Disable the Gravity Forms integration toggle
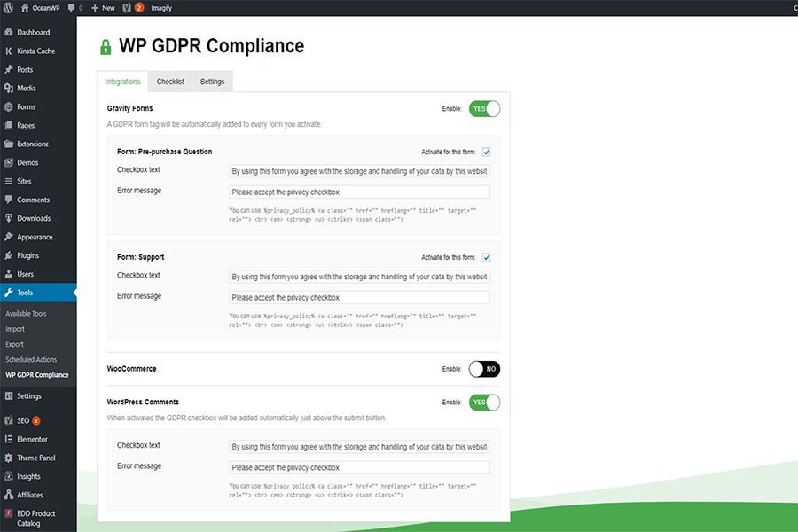This screenshot has width=798, height=532. pos(484,108)
